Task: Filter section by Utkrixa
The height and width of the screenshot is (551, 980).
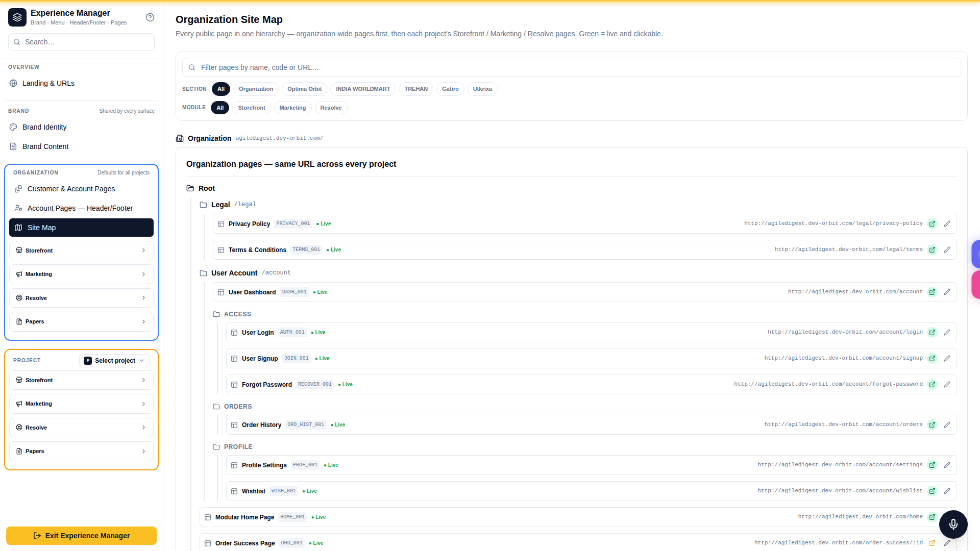Action: (482, 89)
